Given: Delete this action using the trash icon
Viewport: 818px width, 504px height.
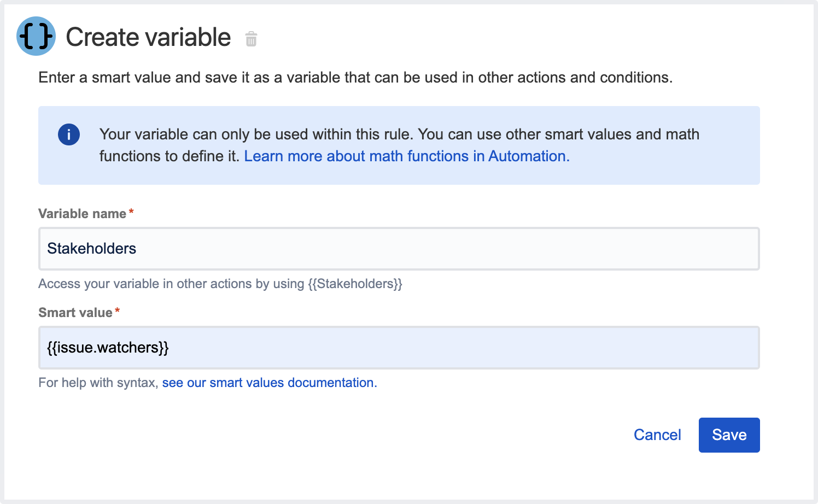Looking at the screenshot, I should [251, 39].
